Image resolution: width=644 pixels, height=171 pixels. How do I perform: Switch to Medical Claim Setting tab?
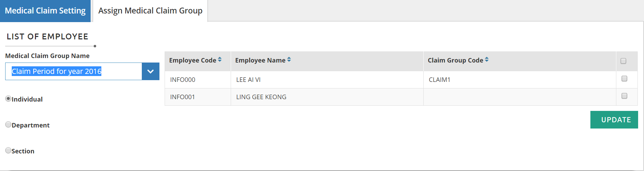click(x=45, y=11)
